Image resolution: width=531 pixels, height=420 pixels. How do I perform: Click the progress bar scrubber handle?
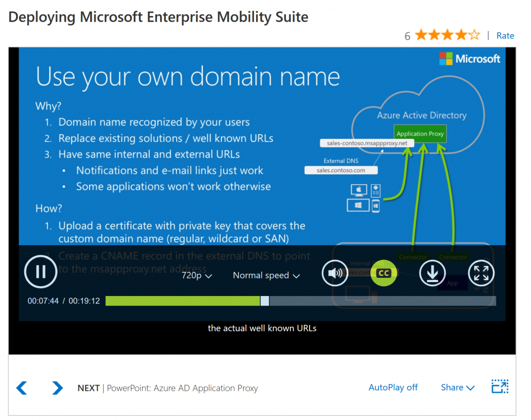coord(265,301)
